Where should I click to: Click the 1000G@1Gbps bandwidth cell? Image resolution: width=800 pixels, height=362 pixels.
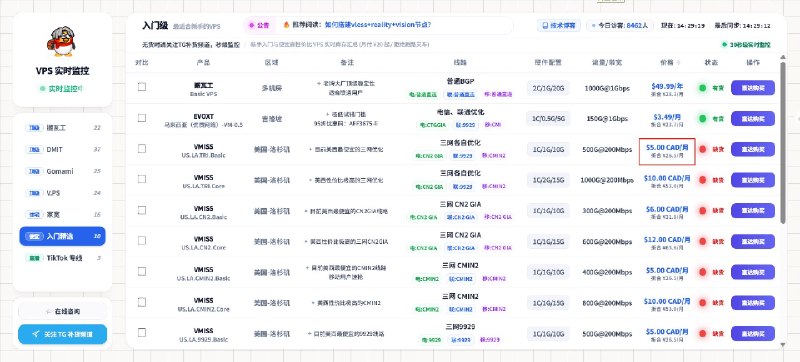[x=606, y=88]
